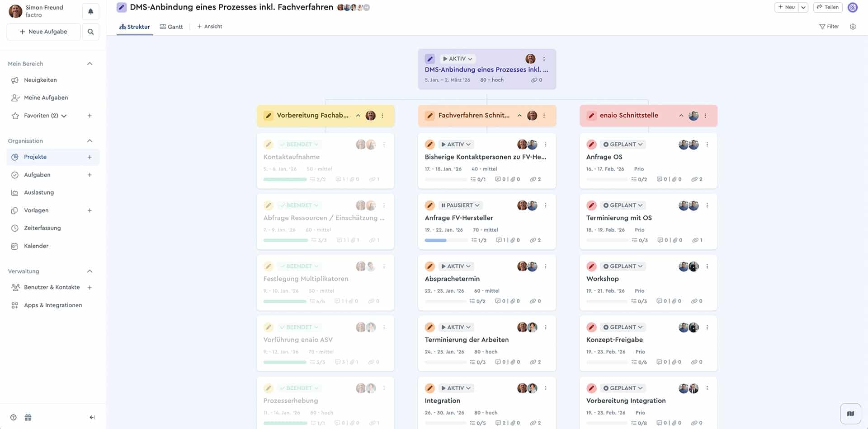Collapse the Mein Bereich section
The image size is (868, 429).
(90, 64)
